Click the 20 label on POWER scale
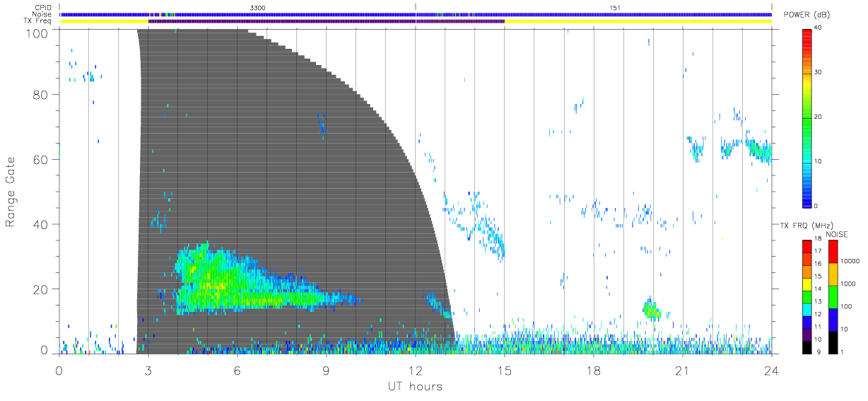 [818, 117]
